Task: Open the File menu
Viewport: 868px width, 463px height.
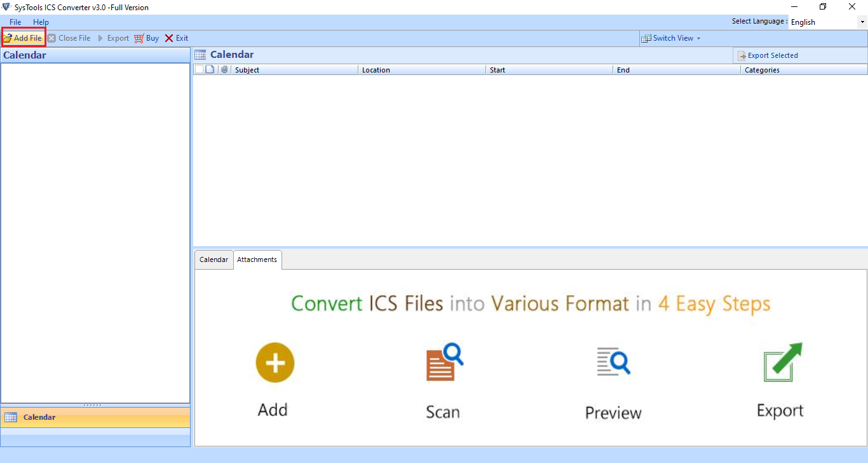Action: pyautogui.click(x=15, y=22)
